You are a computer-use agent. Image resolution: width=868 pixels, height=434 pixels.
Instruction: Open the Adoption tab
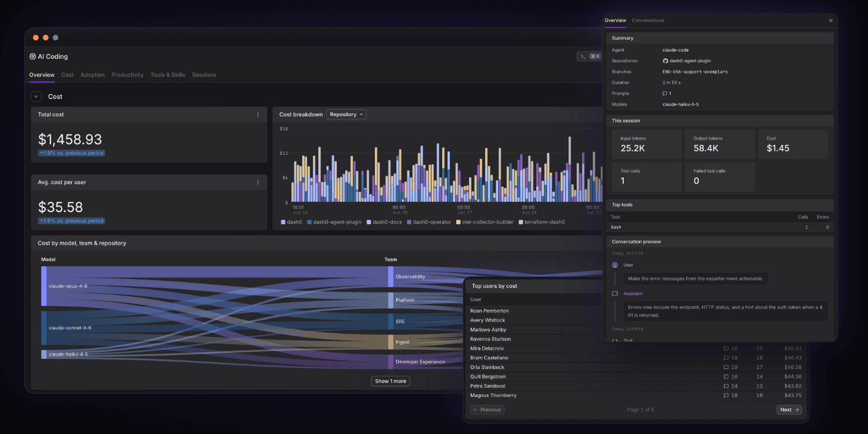coord(92,75)
